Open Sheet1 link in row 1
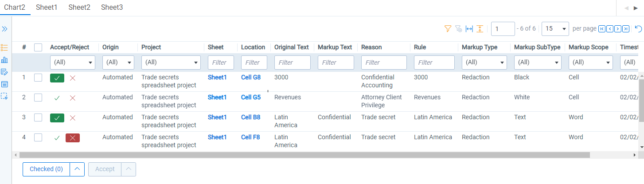This screenshot has width=644, height=184. [x=217, y=77]
